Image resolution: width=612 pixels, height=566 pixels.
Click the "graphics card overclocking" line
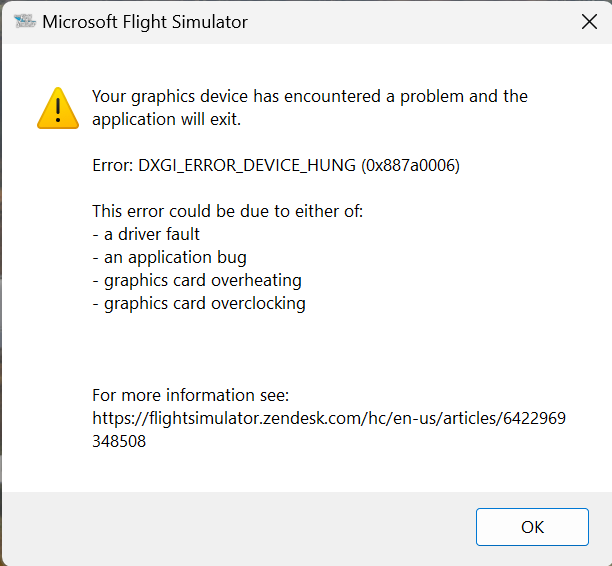click(199, 304)
